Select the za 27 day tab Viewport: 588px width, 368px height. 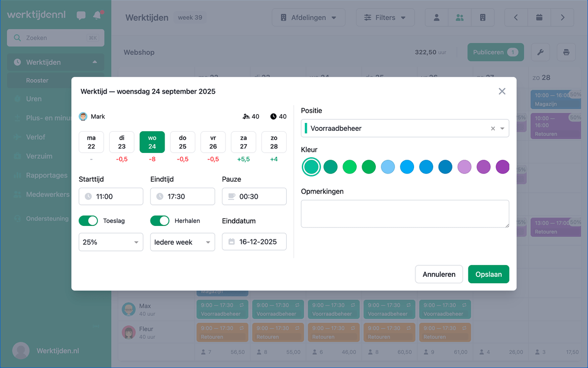(x=243, y=142)
